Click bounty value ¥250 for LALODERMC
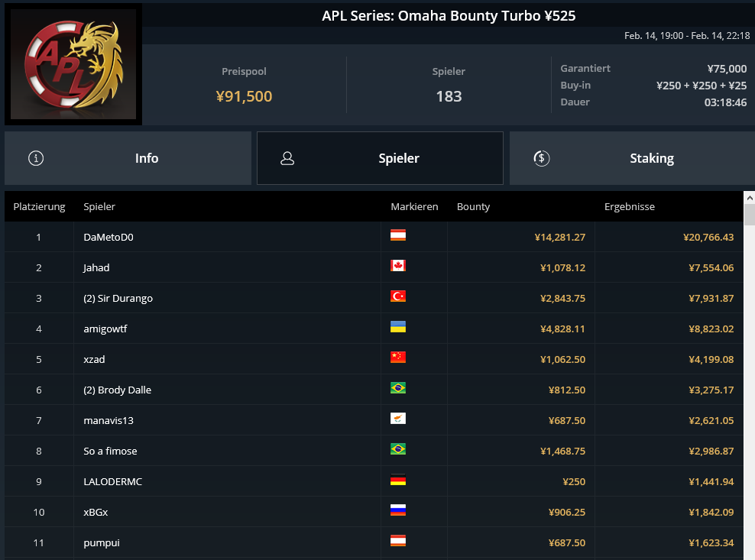This screenshot has height=560, width=755. point(574,481)
